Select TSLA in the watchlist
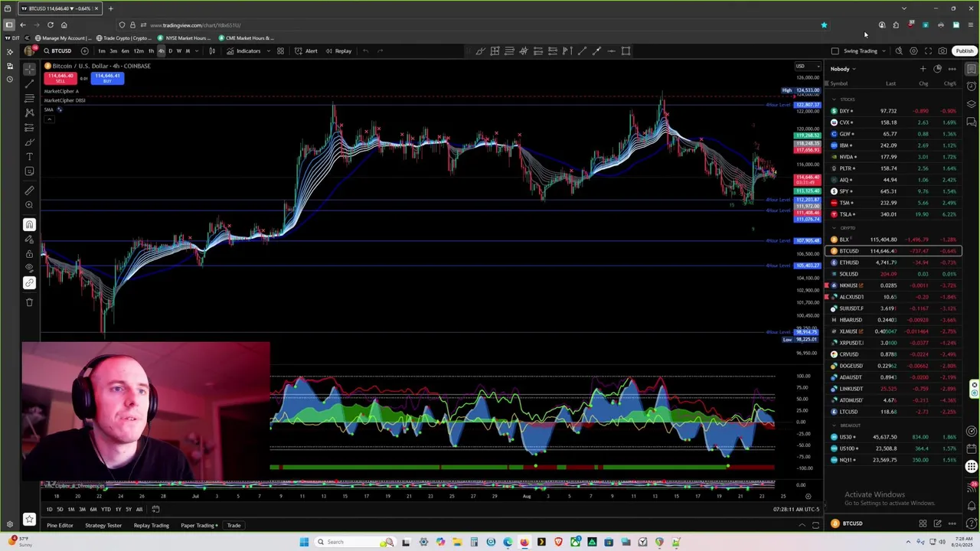This screenshot has height=551, width=980. point(894,214)
